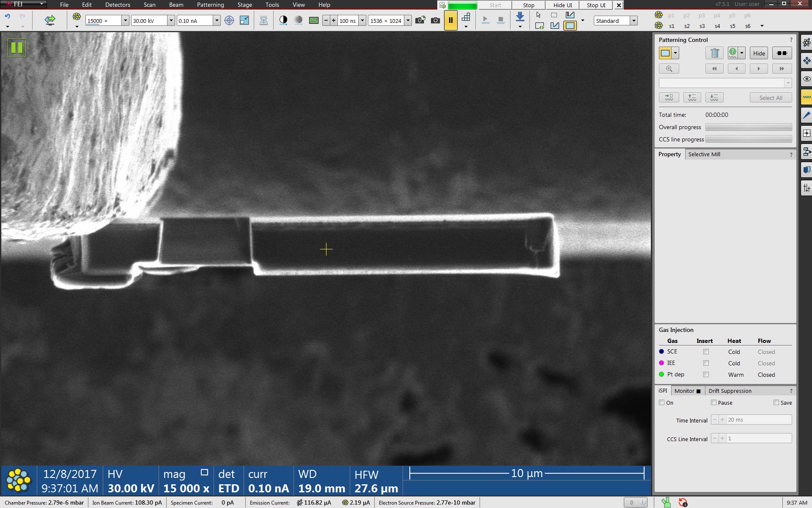Check the SCE gas Insert checkbox
Viewport: 812px width, 508px height.
point(706,352)
